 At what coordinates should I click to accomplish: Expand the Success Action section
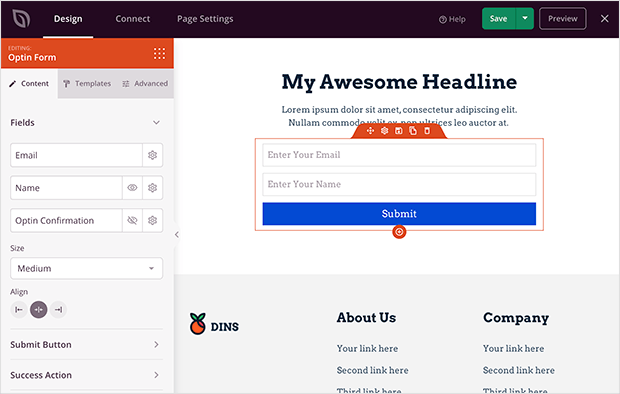pos(87,375)
